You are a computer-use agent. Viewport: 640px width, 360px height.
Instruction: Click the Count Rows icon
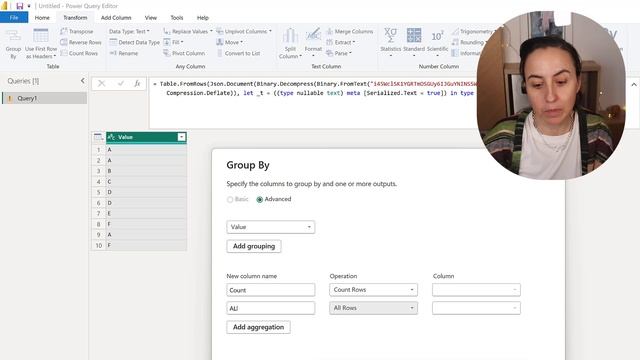[x=64, y=53]
